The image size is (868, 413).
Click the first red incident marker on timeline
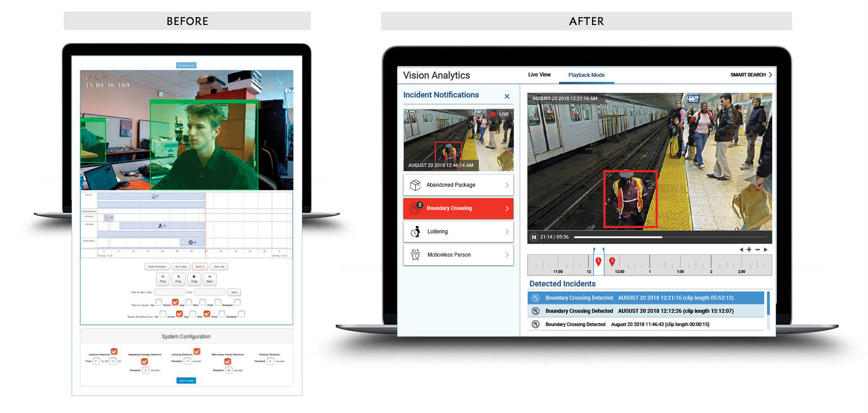pos(598,261)
